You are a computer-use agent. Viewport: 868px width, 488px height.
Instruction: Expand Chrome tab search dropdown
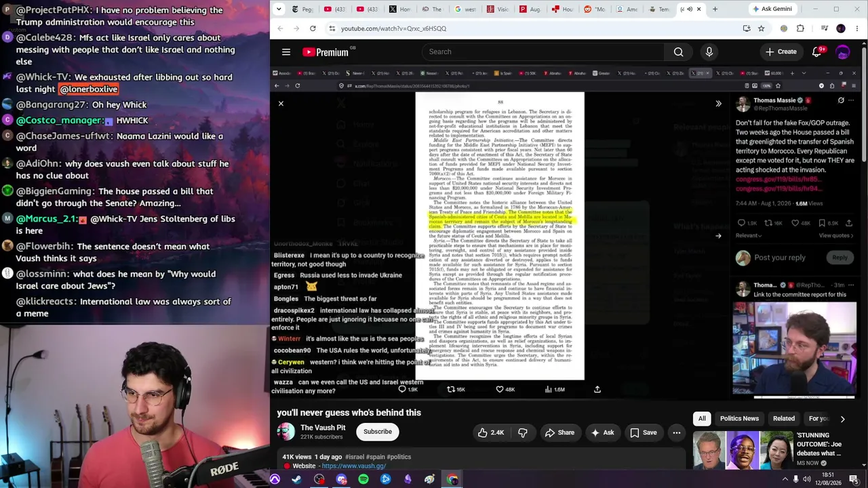(x=279, y=9)
